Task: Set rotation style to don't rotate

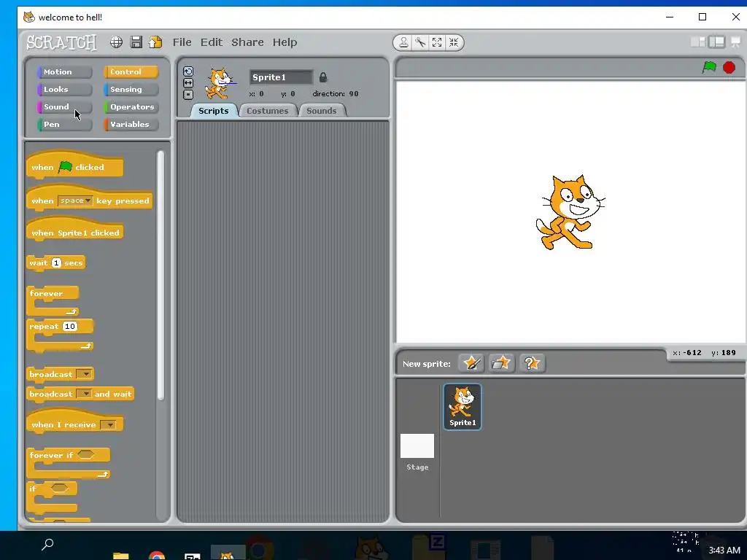Action: [188, 94]
